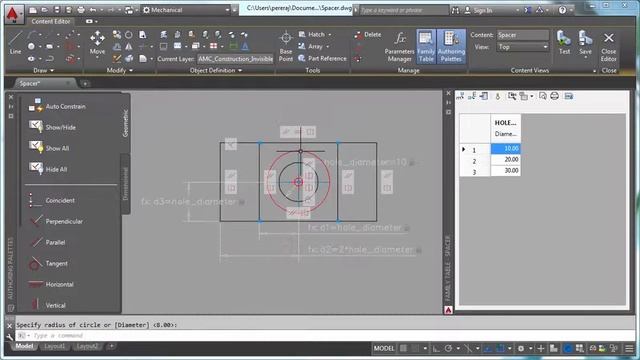Select the Tangent constraint
Viewport: 640px width, 360px height.
pos(48,263)
